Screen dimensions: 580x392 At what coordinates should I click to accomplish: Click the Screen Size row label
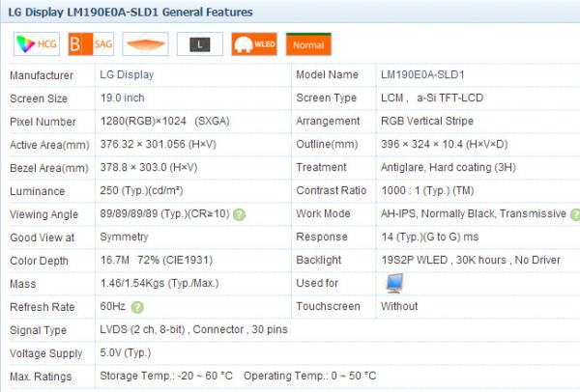pos(39,98)
